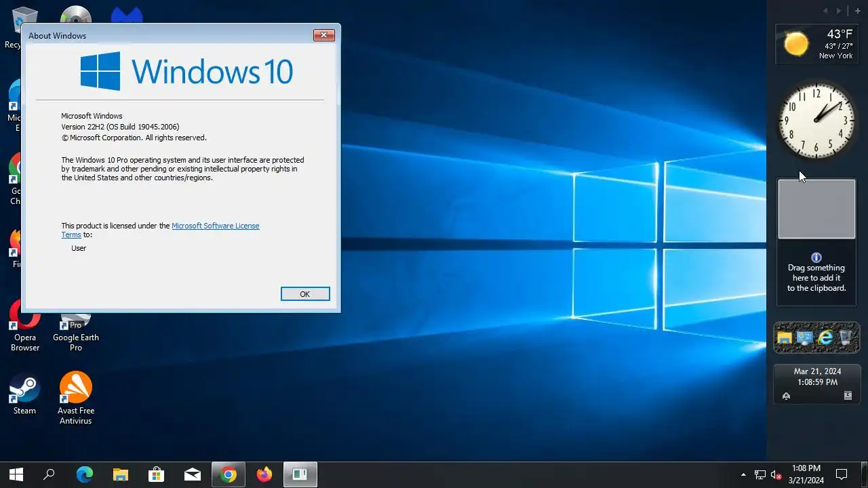Open Control Panel icon in launcher gadget
Screen dimensions: 868x488
coord(805,338)
